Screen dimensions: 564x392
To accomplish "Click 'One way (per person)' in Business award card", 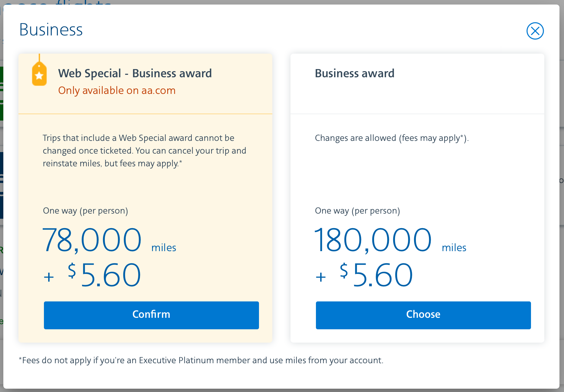I will 357,211.
